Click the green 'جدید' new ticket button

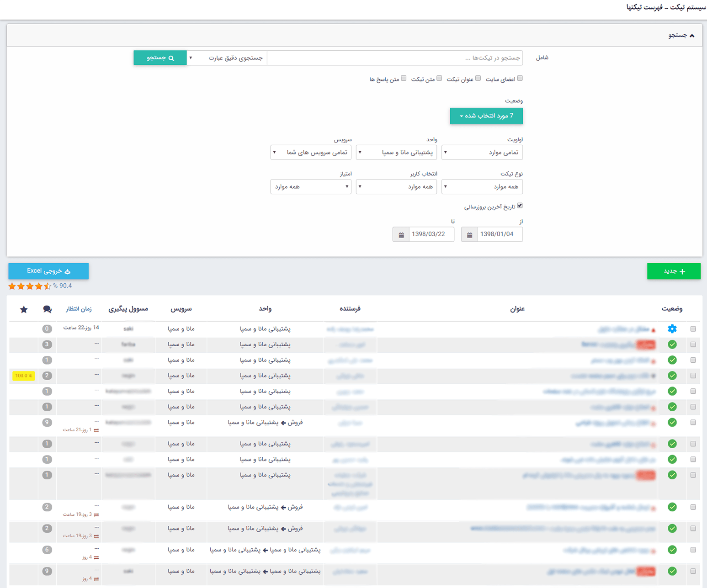[674, 271]
